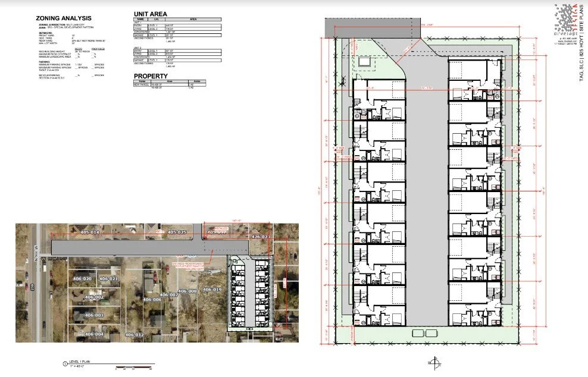The height and width of the screenshot is (377, 588).
Task: Click the AREA column header in Unit Area
Action: point(193,19)
